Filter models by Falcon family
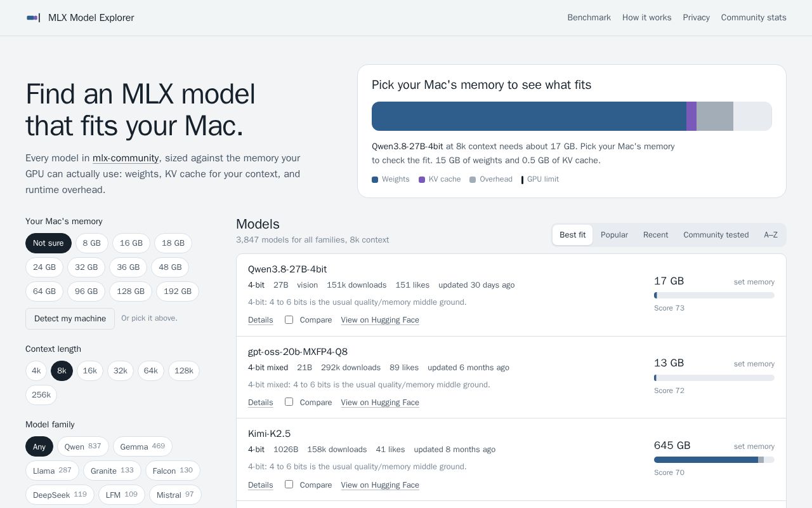 tap(173, 471)
